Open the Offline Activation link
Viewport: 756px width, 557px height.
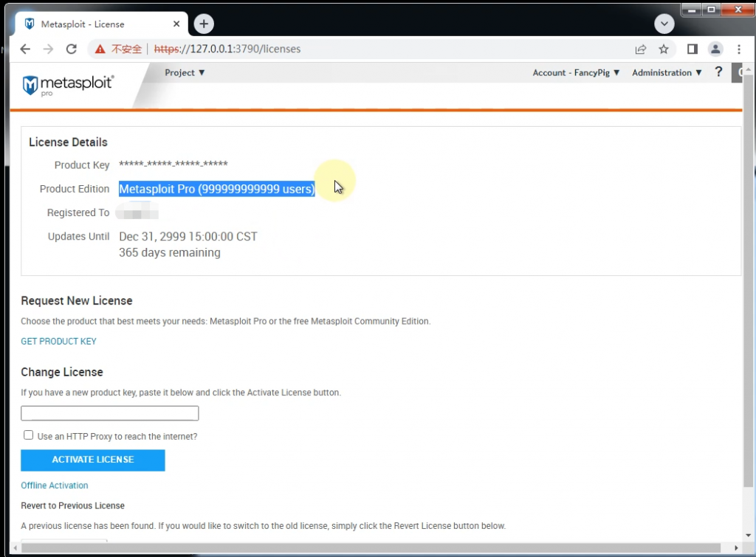[55, 485]
